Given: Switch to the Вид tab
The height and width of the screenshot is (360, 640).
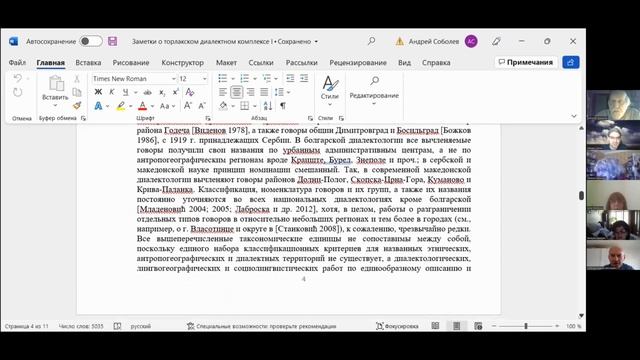Looking at the screenshot, I should [x=404, y=62].
